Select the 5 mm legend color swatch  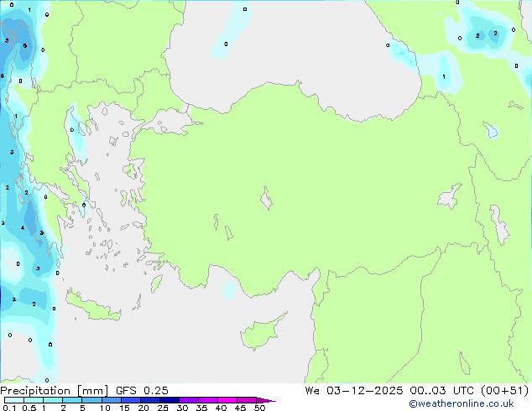(x=91, y=400)
